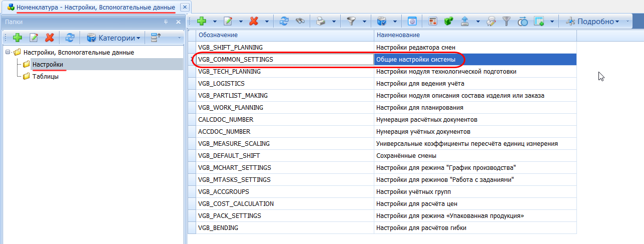Click the edit folder icon in the Папки panel
The image size is (644, 244).
click(x=34, y=38)
